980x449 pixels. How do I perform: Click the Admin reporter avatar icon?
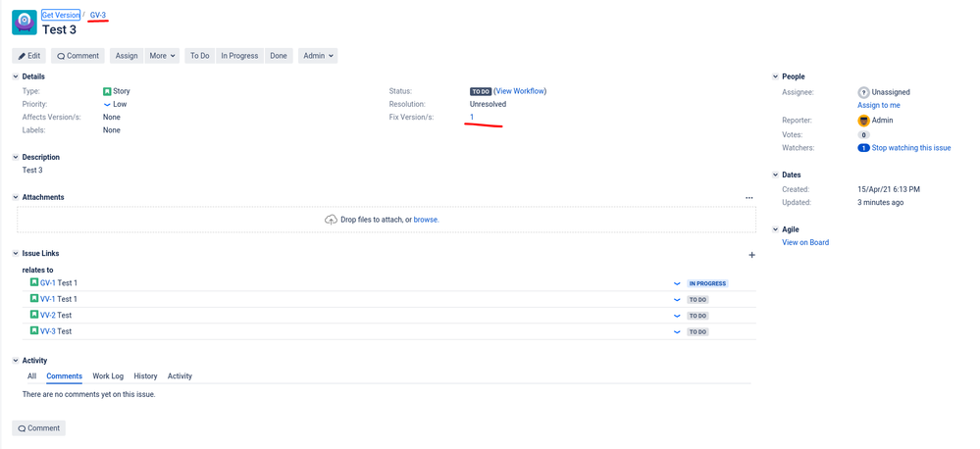(x=863, y=121)
